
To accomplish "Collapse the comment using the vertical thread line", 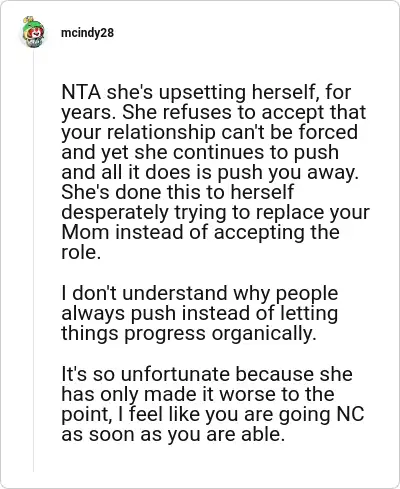I will [x=33, y=260].
